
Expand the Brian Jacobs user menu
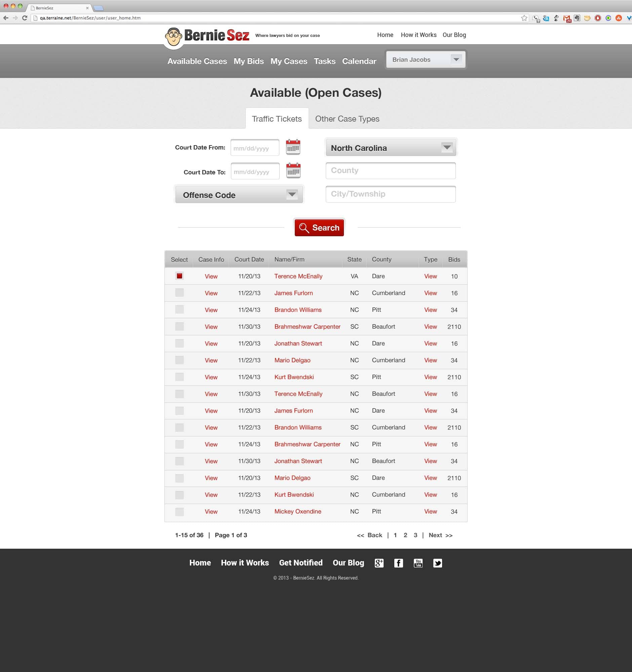coord(425,59)
